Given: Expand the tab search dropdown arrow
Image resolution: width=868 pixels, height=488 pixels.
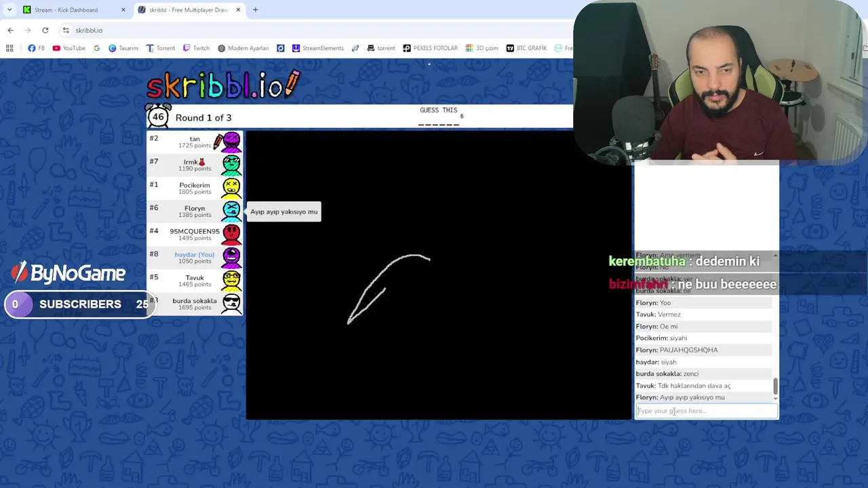Looking at the screenshot, I should point(9,9).
